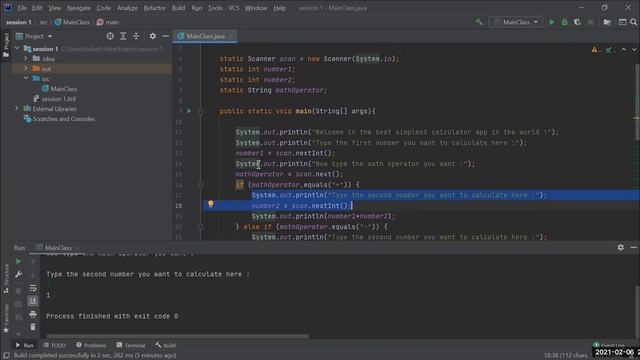Click the run gutter arrow beside main method
Image resolution: width=640 pixels, height=360 pixels.
click(189, 111)
